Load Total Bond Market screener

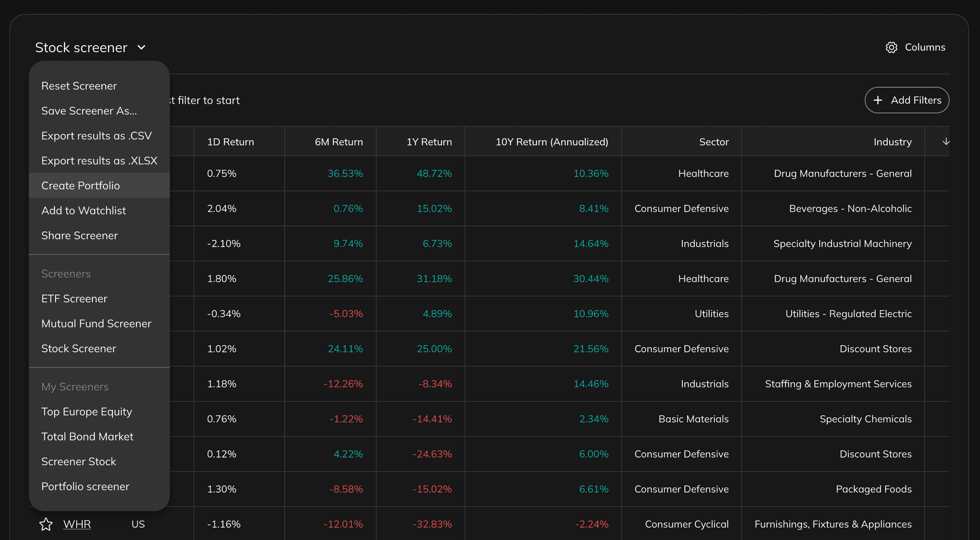click(x=87, y=437)
